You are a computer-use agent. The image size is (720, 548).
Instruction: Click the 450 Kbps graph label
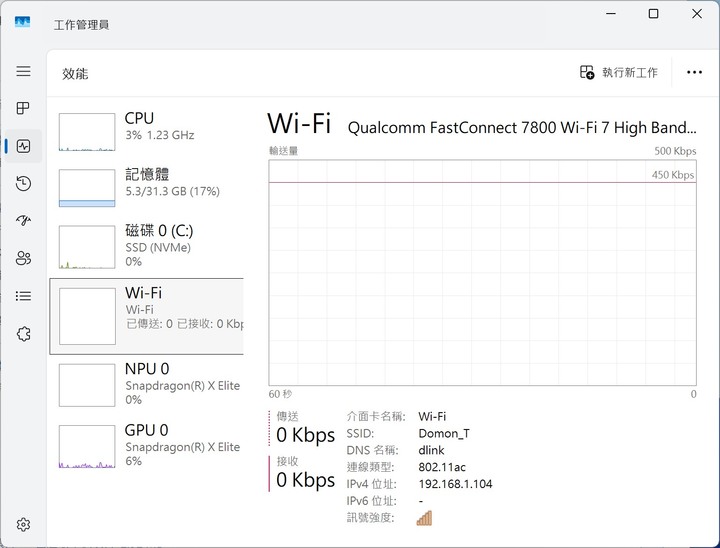tap(673, 175)
